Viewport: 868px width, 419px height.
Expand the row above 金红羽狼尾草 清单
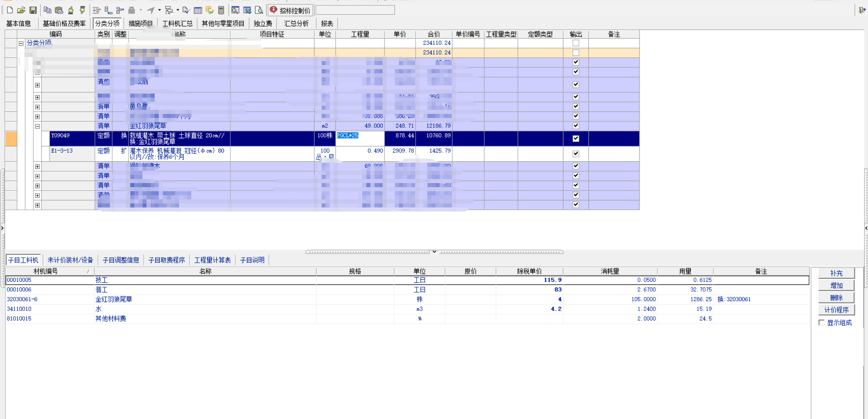37,117
